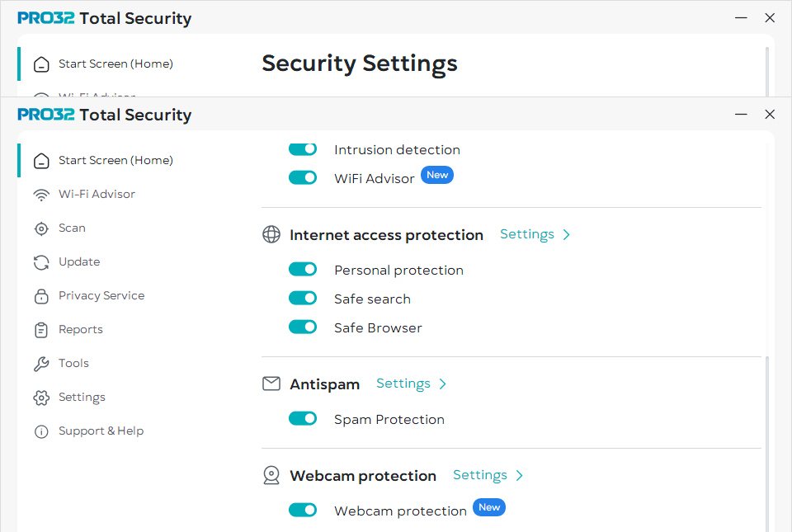
Task: Click the Update refresh arrows icon
Action: click(41, 262)
